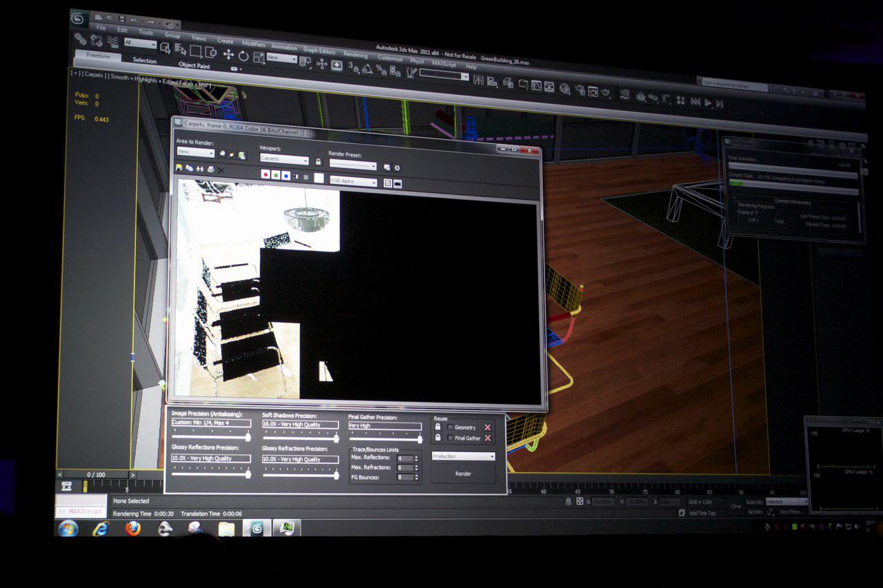Click the Max. Reflections spinner arrows
The image size is (883, 588).
(417, 458)
